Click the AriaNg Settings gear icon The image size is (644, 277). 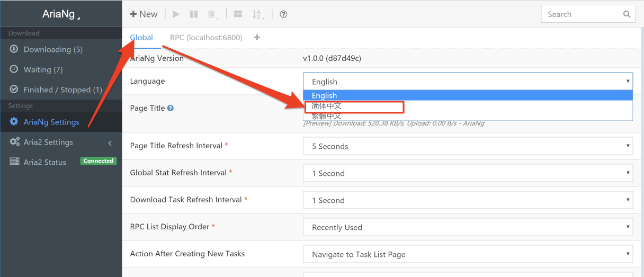click(14, 122)
